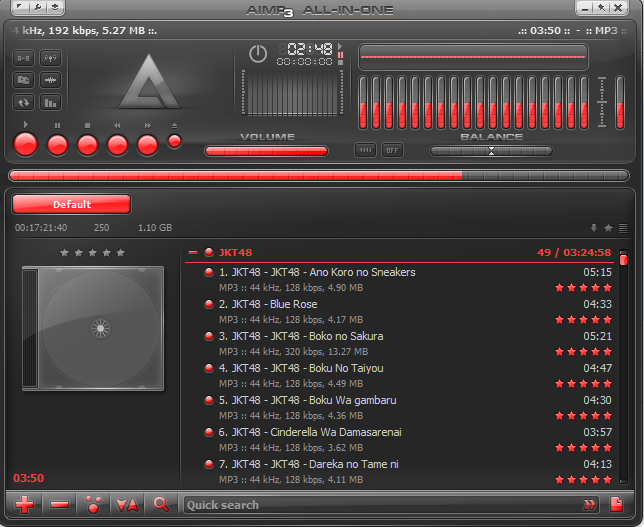Select the JKT48 group header

(399, 252)
